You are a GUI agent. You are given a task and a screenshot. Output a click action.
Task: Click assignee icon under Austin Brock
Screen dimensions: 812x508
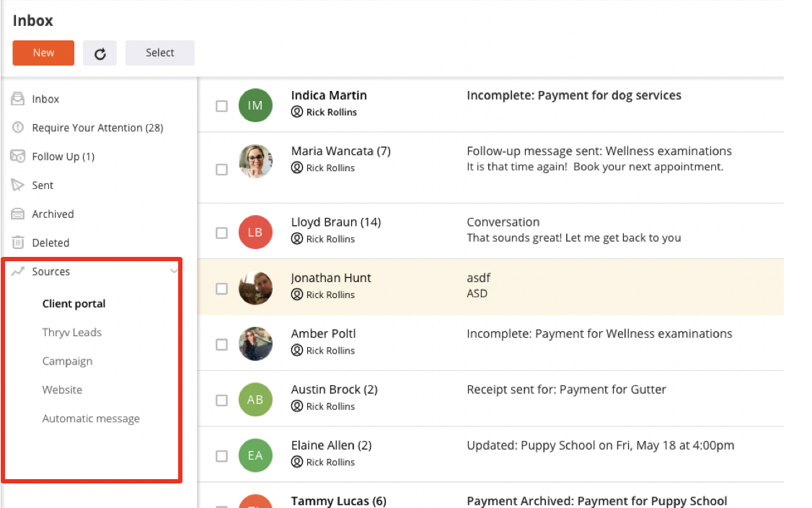coord(296,406)
